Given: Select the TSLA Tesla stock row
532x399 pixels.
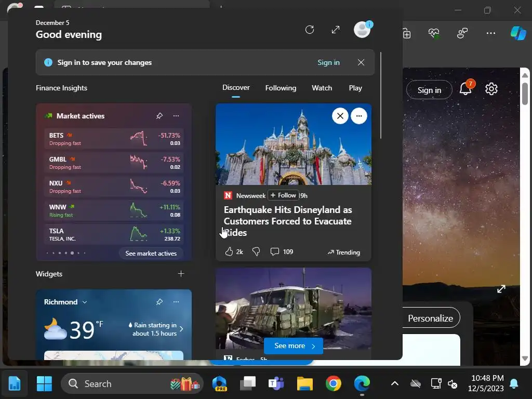Looking at the screenshot, I should (114, 234).
